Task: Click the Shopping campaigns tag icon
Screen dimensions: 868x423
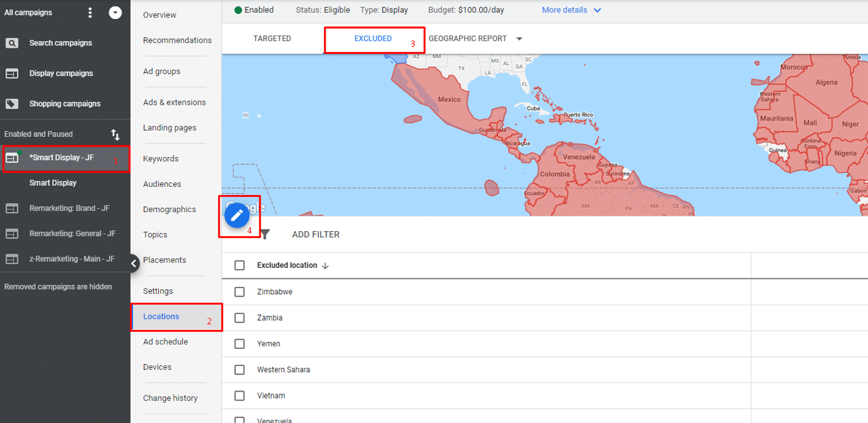Action: tap(12, 104)
